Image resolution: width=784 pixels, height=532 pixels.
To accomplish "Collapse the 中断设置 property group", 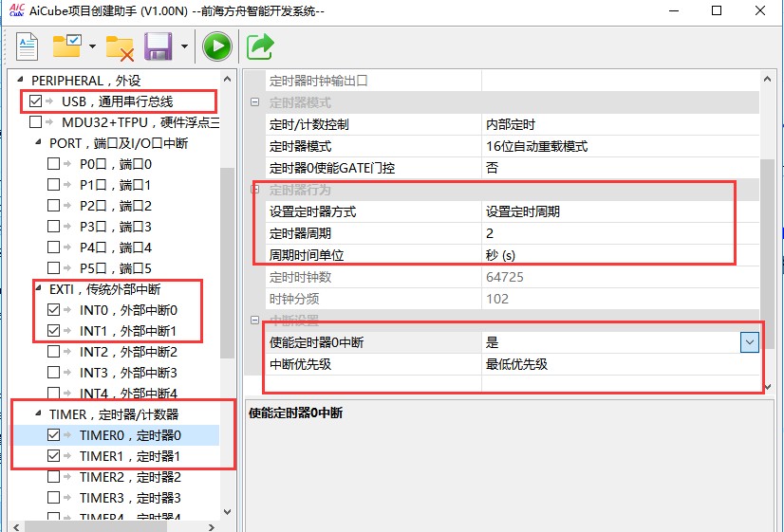I will (255, 321).
